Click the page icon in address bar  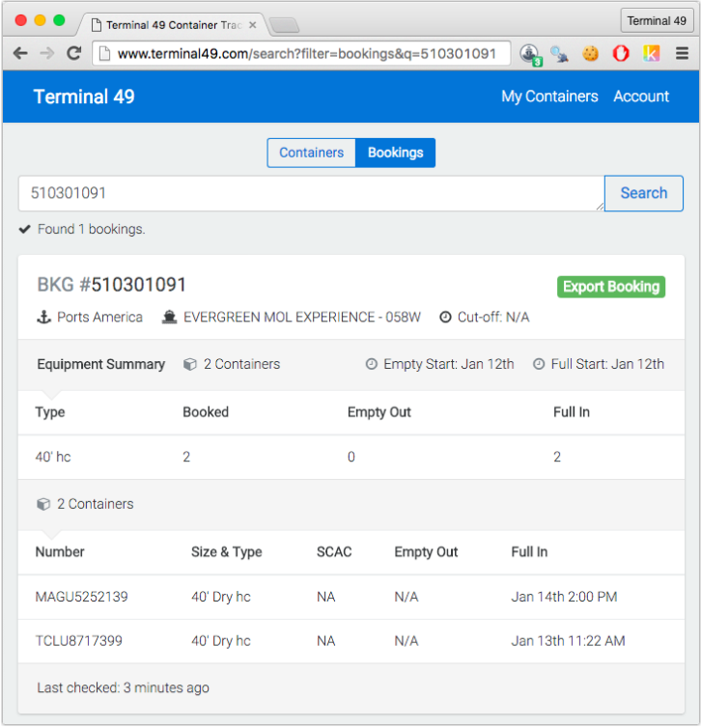point(105,54)
